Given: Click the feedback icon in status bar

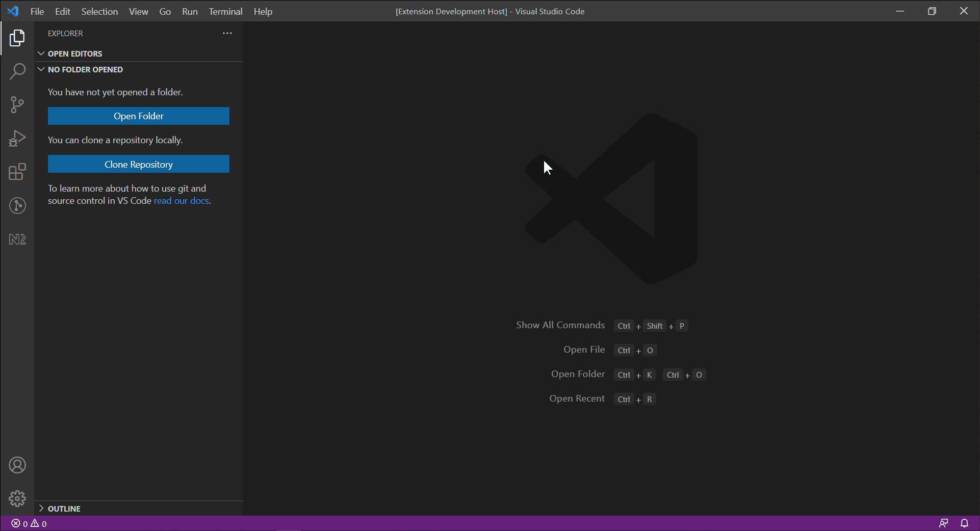Looking at the screenshot, I should 944,523.
